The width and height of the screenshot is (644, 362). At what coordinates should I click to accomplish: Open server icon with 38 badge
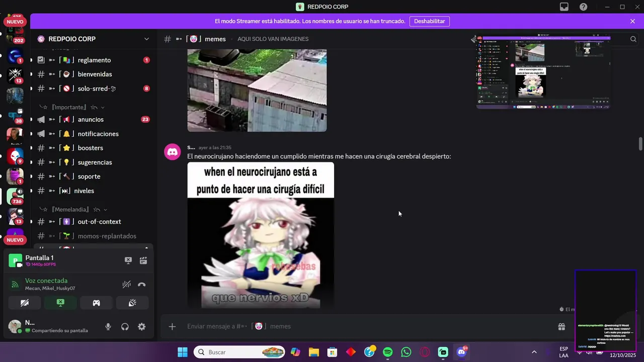[15, 116]
